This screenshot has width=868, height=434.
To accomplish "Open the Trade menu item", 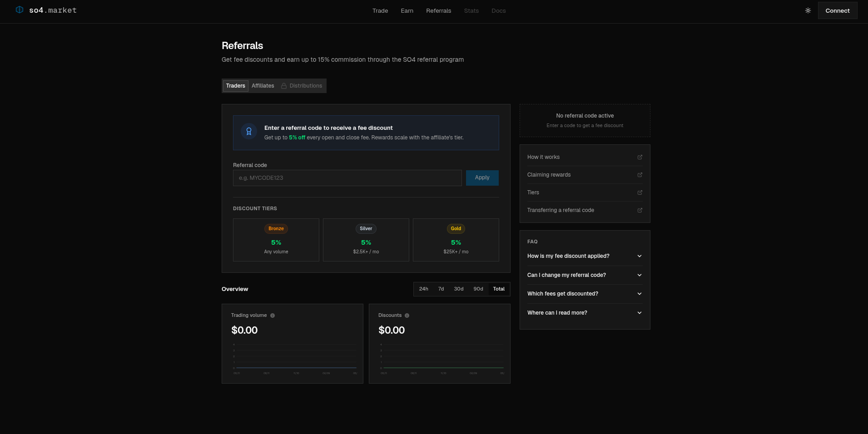I will click(380, 11).
